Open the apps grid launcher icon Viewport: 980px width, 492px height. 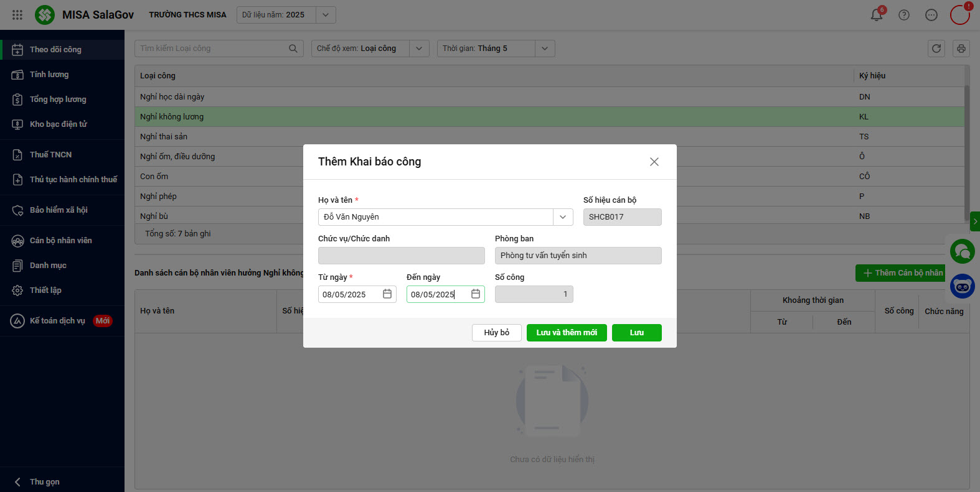pos(17,15)
